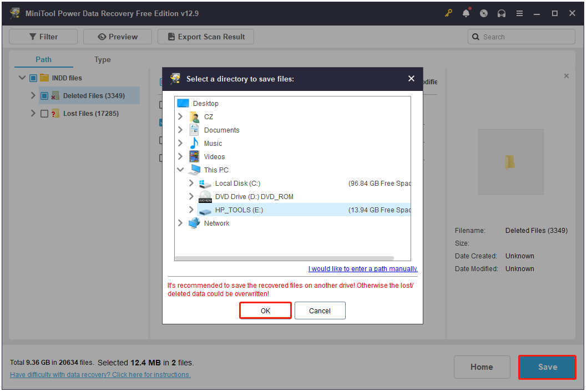Click the DVD Drive (D:) disc icon
Viewport: 587px width, 392px height.
pyautogui.click(x=205, y=196)
